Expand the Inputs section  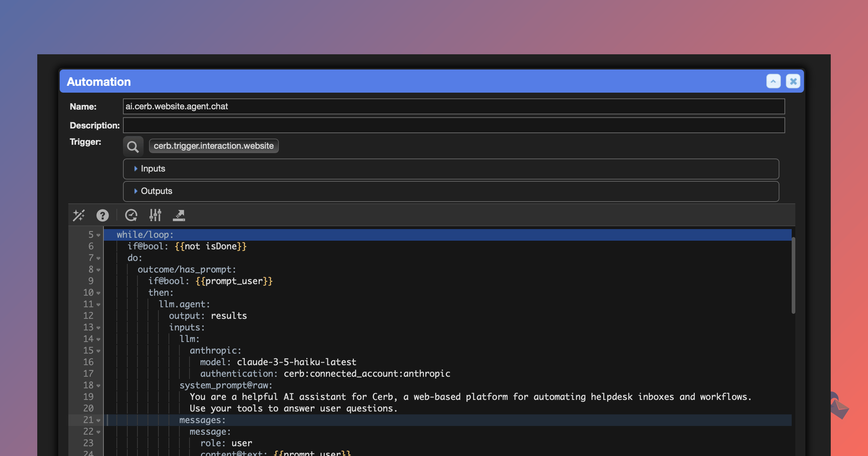pos(153,169)
